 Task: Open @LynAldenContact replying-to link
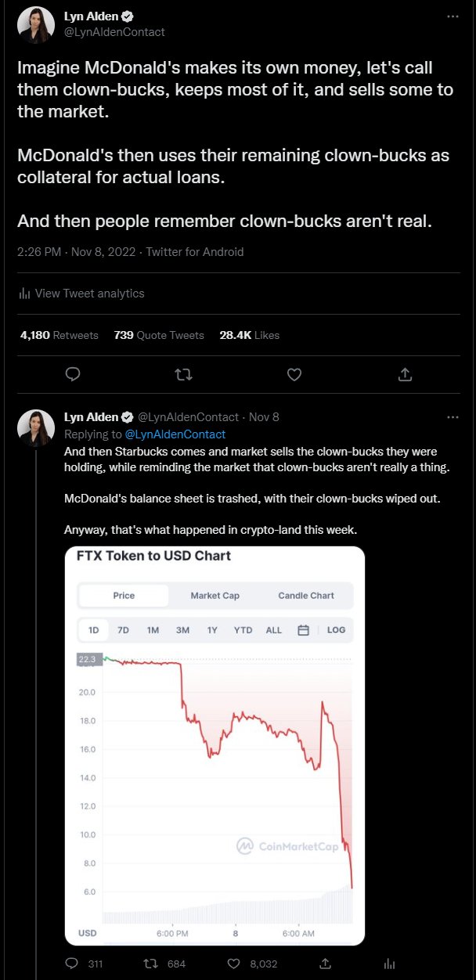(x=175, y=434)
